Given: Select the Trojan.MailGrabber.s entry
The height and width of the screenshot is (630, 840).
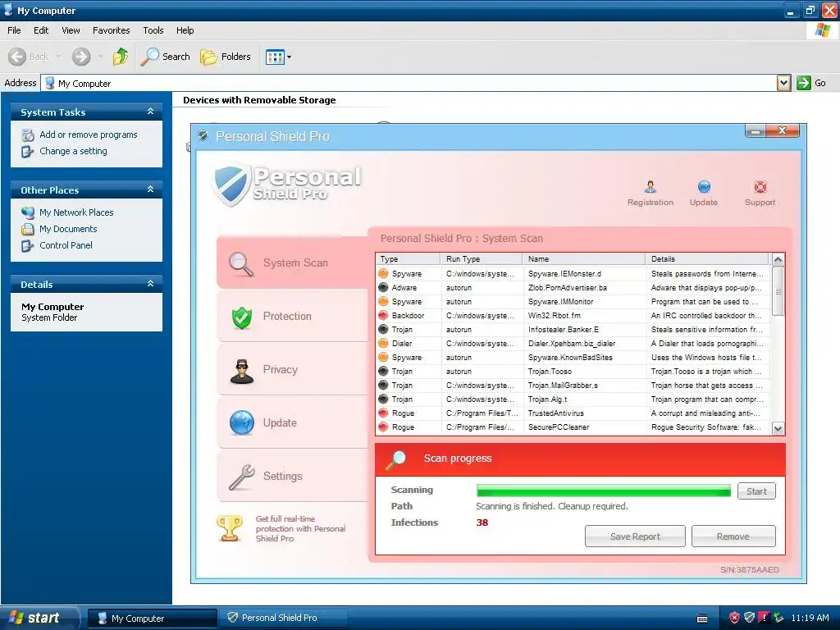Looking at the screenshot, I should pyautogui.click(x=573, y=386).
